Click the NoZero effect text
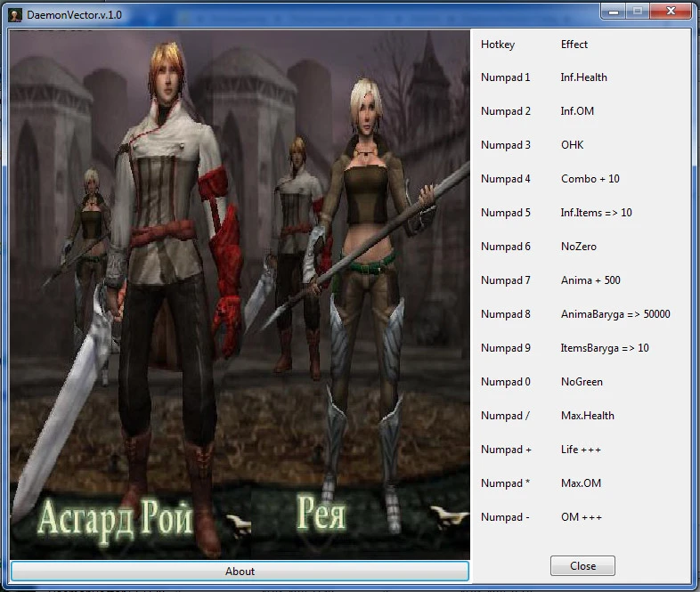 point(578,247)
